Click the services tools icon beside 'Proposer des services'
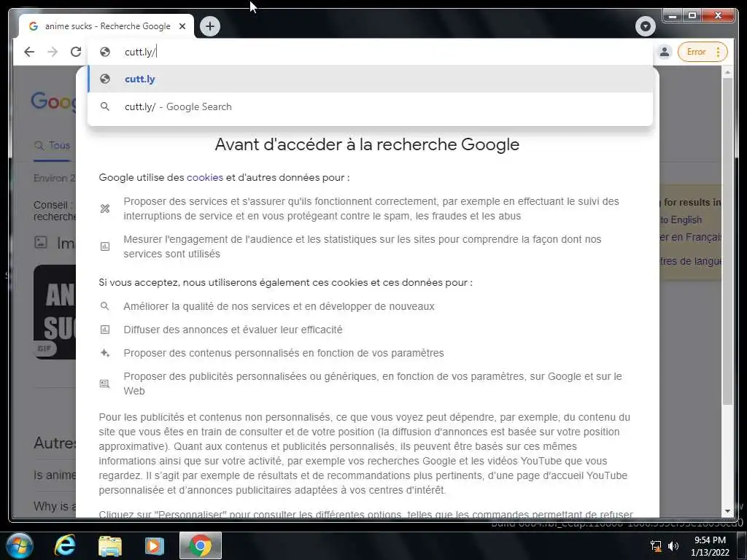Image resolution: width=747 pixels, height=560 pixels. (x=105, y=209)
